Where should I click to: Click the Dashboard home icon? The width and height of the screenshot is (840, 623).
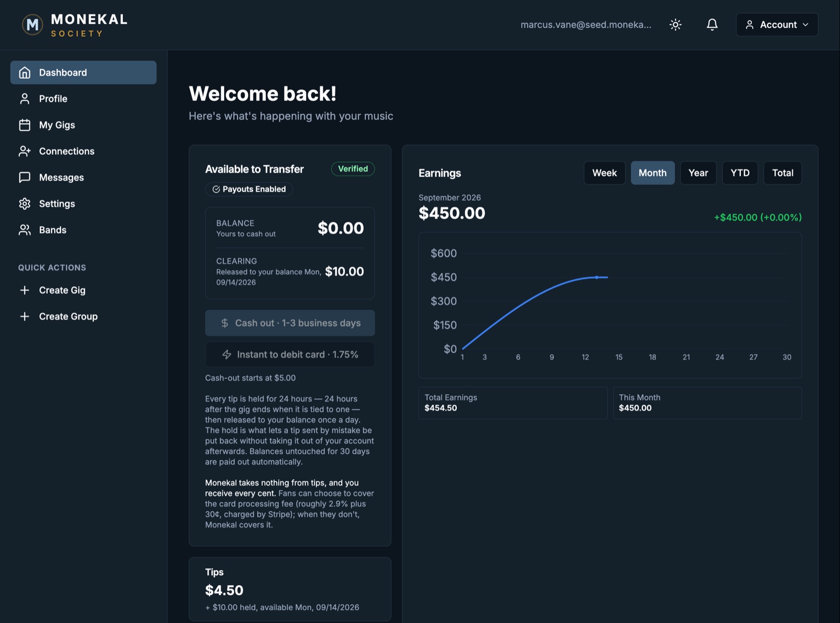pos(25,72)
